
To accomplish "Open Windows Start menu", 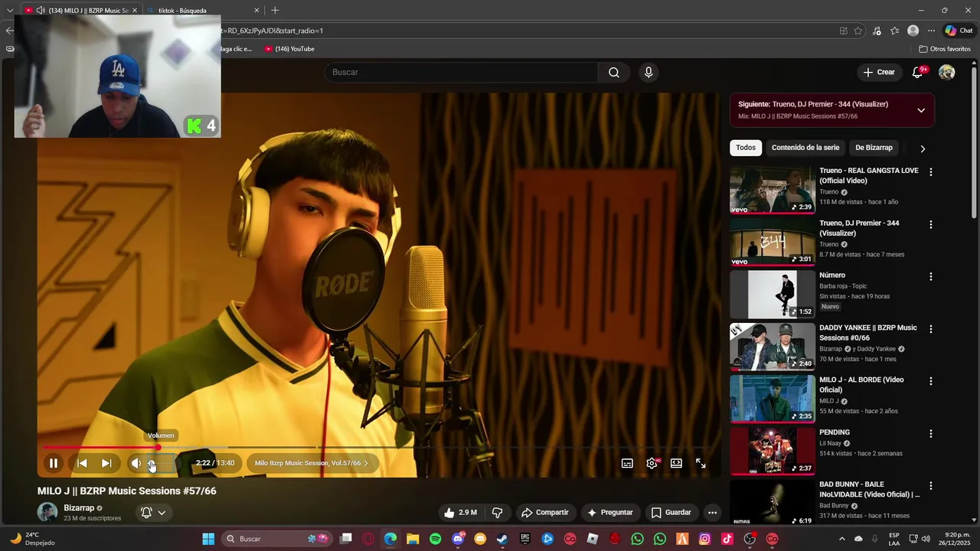I will point(208,539).
